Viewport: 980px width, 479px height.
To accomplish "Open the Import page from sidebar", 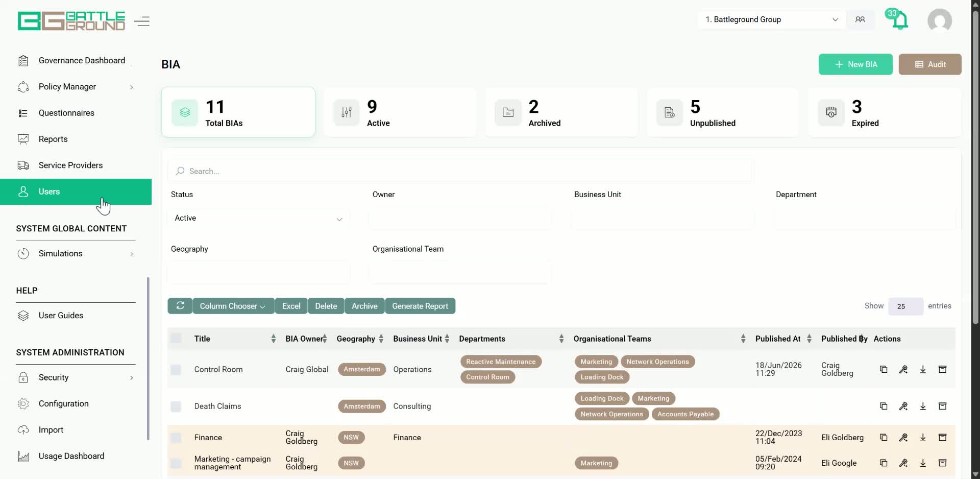I will click(x=76, y=430).
